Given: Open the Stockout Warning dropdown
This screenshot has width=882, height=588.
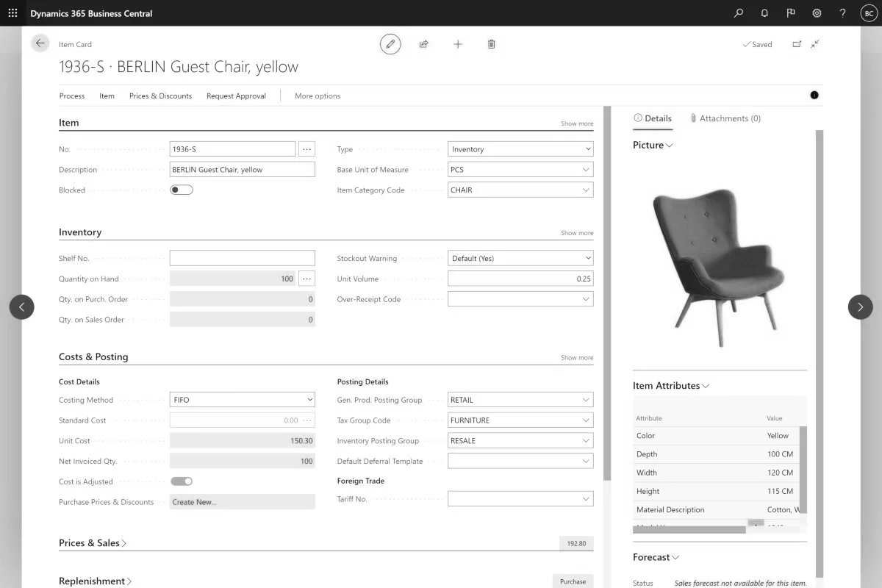Looking at the screenshot, I should [x=520, y=259].
